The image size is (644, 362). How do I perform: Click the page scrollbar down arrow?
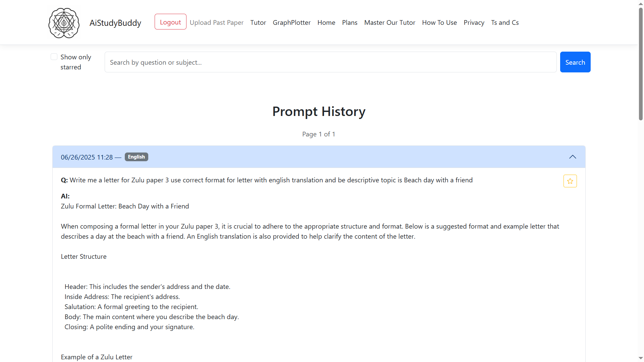pos(641,358)
